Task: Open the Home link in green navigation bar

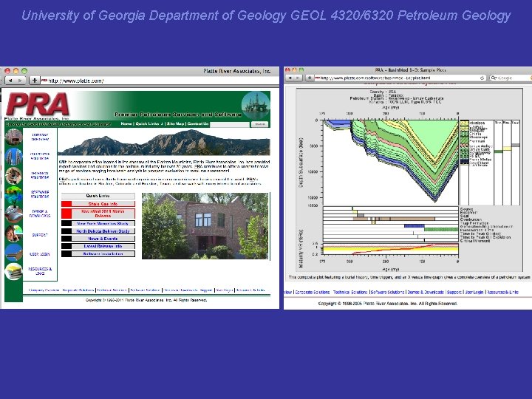Action: pos(126,124)
